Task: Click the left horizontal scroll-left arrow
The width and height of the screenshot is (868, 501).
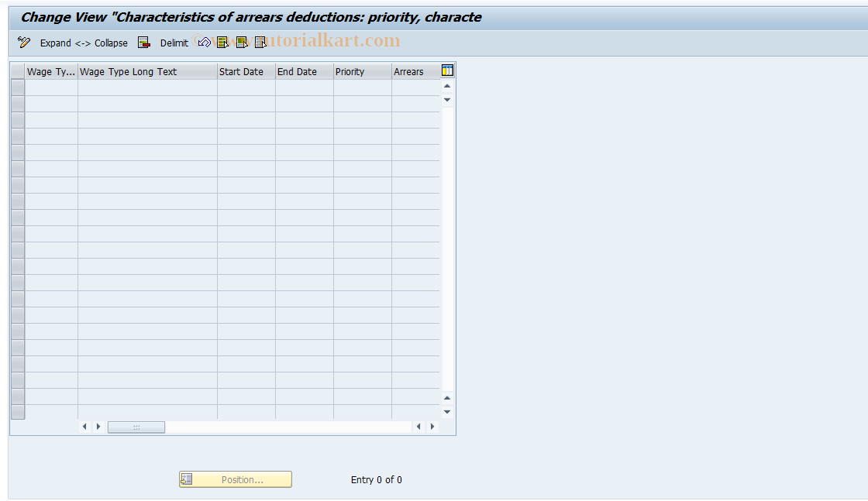Action: [84, 427]
